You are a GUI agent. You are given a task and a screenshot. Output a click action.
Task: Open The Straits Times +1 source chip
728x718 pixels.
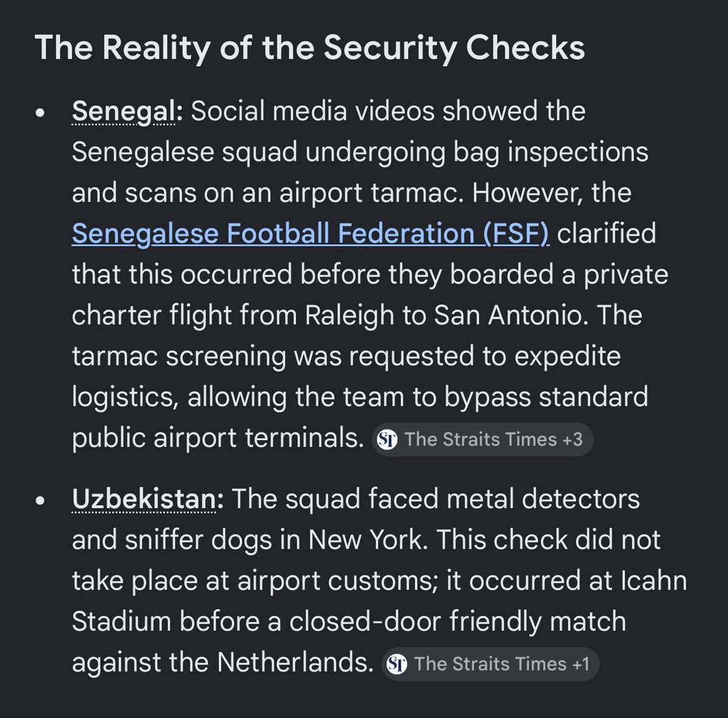pyautogui.click(x=490, y=663)
